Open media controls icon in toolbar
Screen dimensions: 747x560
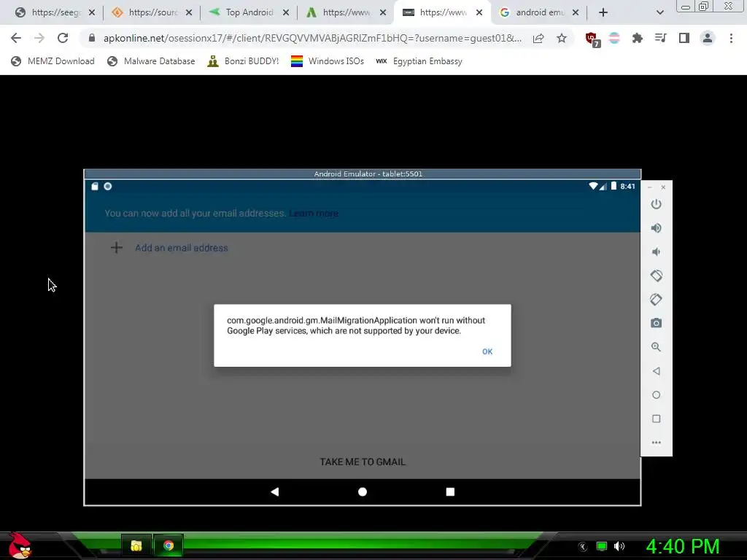[660, 38]
